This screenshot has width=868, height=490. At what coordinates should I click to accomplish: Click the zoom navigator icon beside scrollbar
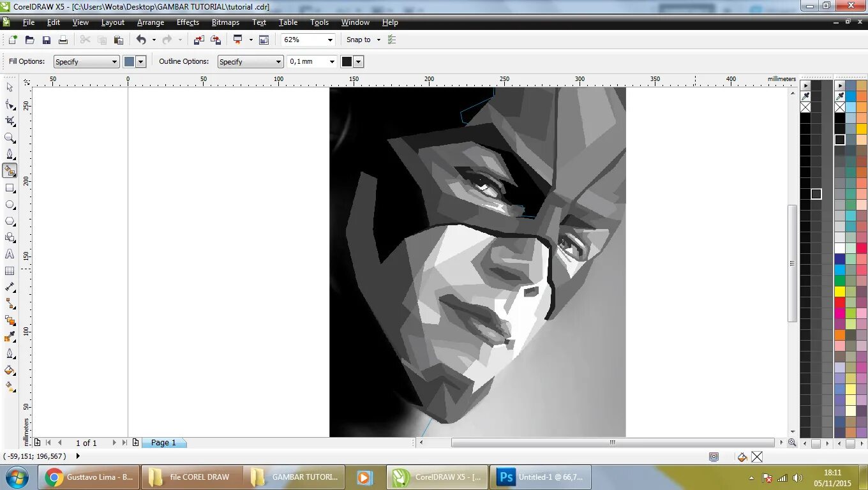(791, 442)
